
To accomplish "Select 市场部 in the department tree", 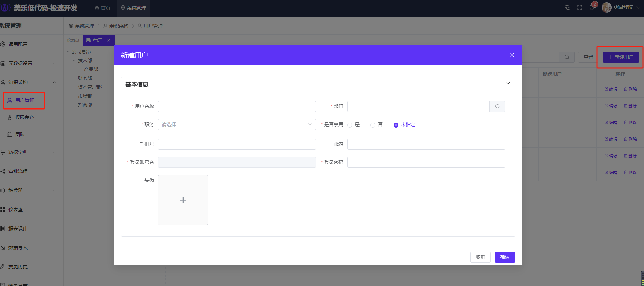I will 85,96.
